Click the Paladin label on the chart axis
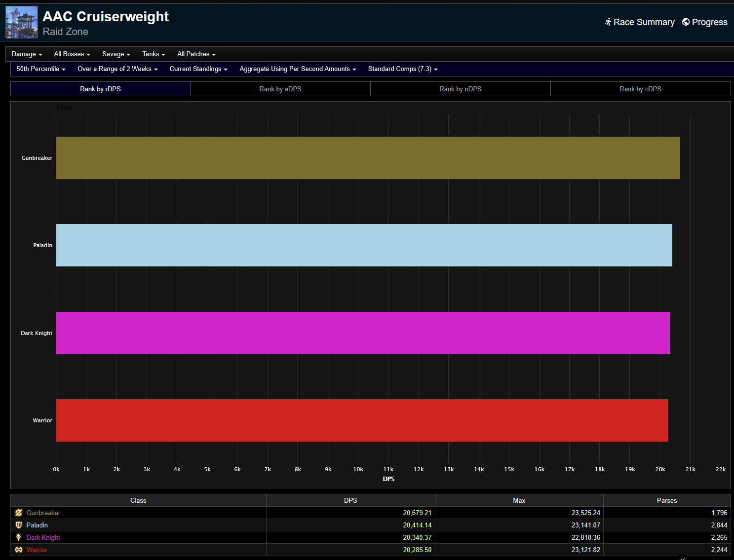Viewport: 734px width, 560px height. pyautogui.click(x=43, y=245)
